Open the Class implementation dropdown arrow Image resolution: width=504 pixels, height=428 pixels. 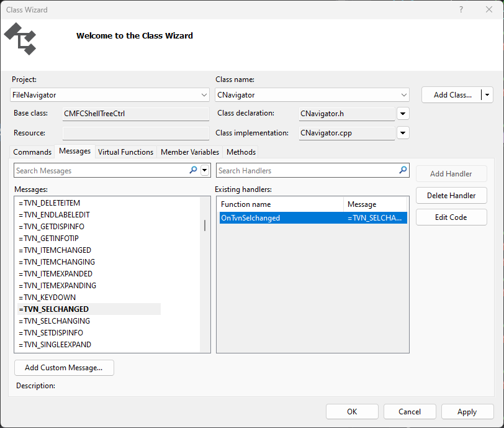click(x=403, y=133)
